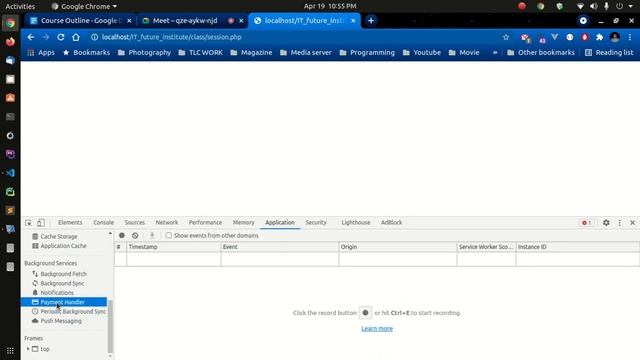The width and height of the screenshot is (640, 360).
Task: Open the Lighthouse tab
Action: tap(356, 222)
